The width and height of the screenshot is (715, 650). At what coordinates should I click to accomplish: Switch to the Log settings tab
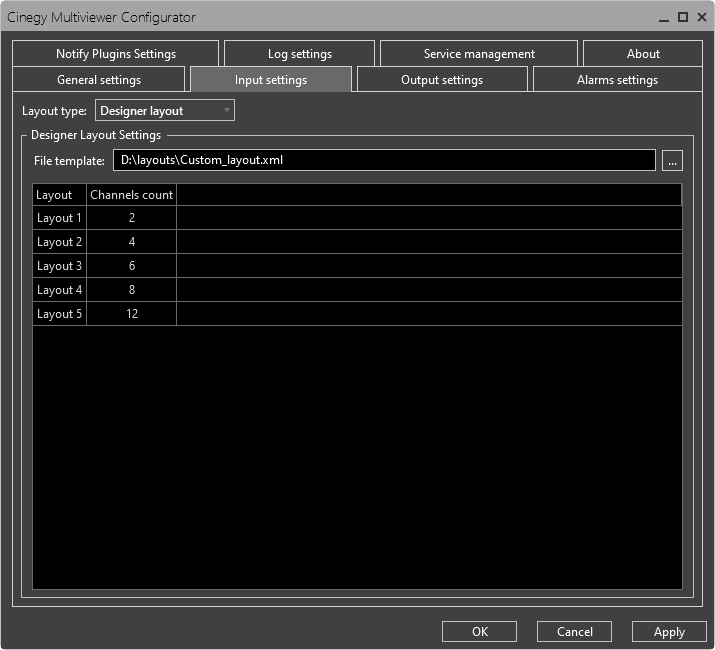click(300, 54)
